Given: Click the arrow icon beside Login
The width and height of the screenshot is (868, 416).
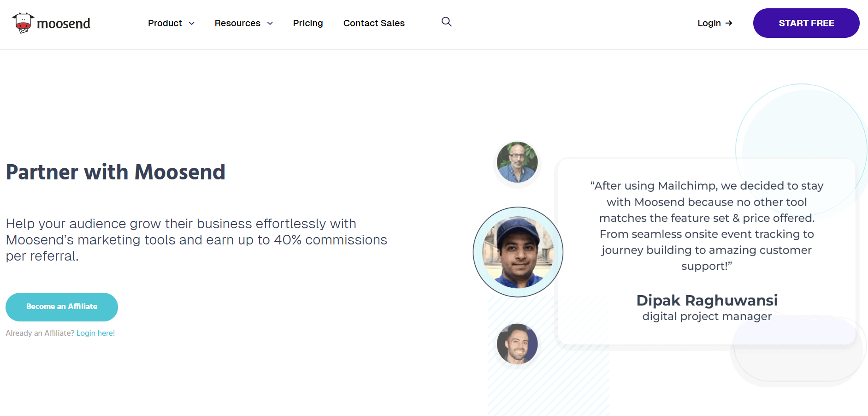Looking at the screenshot, I should [x=729, y=23].
